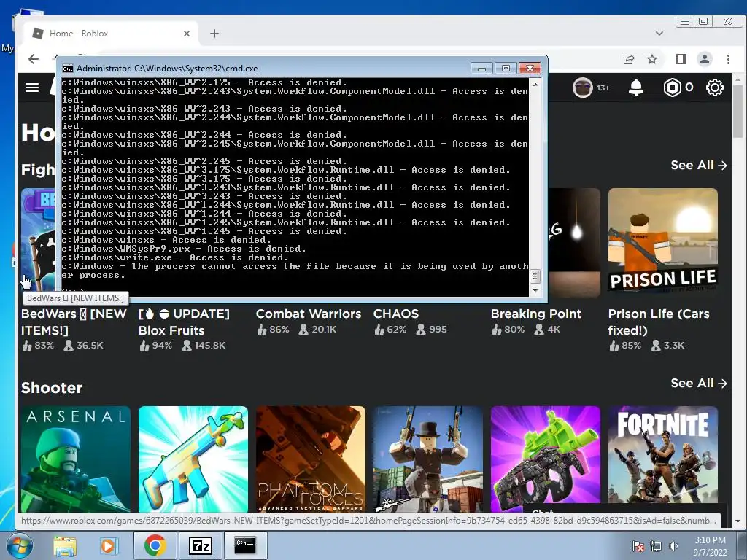The image size is (747, 560).
Task: Click the cmd scrollbar up arrow
Action: pyautogui.click(x=535, y=85)
